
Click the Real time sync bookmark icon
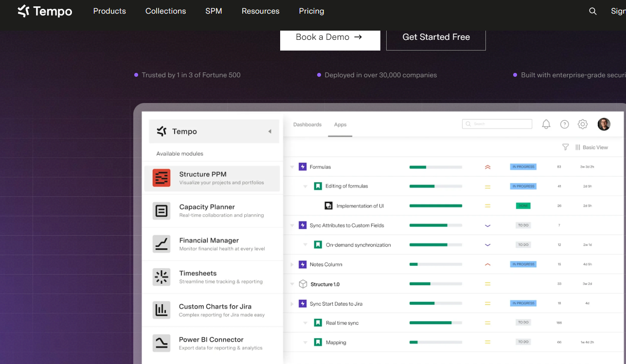318,323
